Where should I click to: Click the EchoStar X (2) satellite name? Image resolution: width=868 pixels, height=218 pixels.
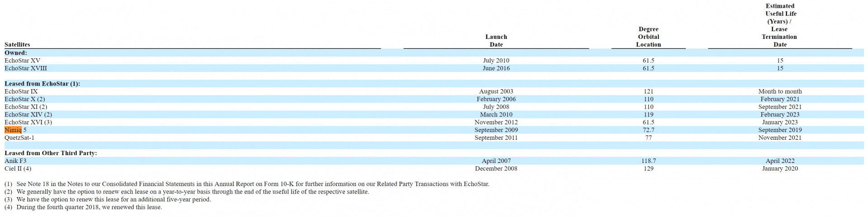[x=25, y=99]
